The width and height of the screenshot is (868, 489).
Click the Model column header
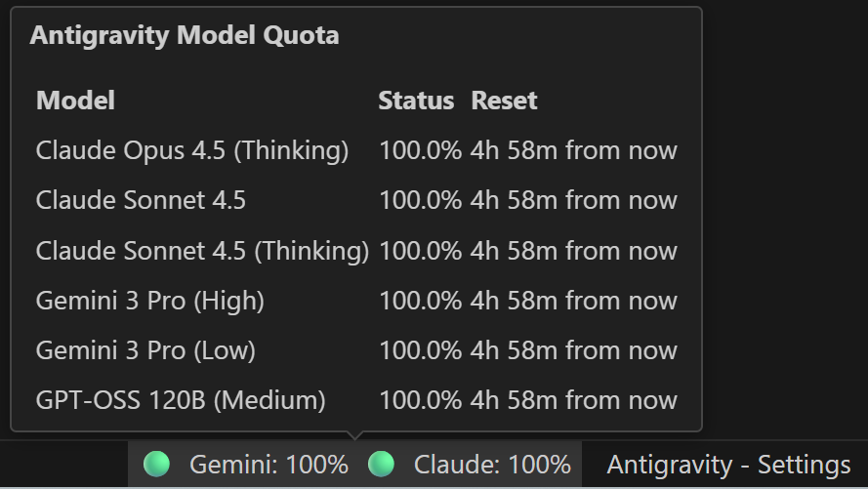(x=75, y=101)
